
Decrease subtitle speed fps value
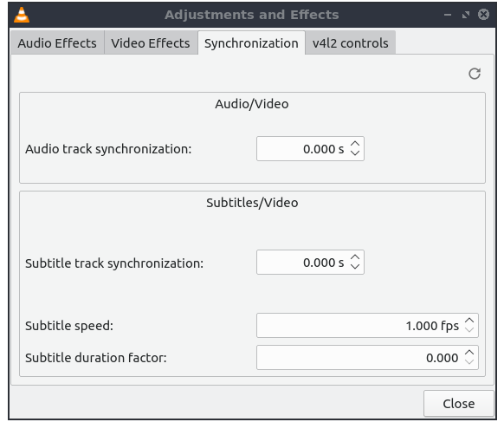(x=469, y=329)
